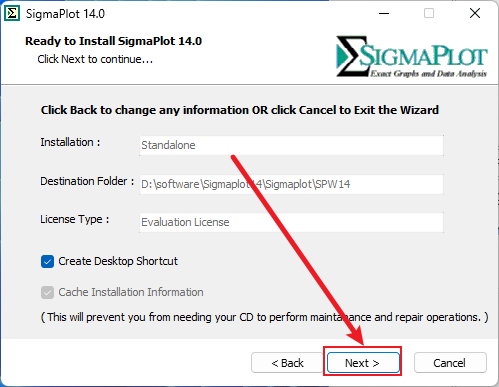Click the 'Cache Installation Information' label text
This screenshot has height=387, width=499.
click(x=131, y=292)
